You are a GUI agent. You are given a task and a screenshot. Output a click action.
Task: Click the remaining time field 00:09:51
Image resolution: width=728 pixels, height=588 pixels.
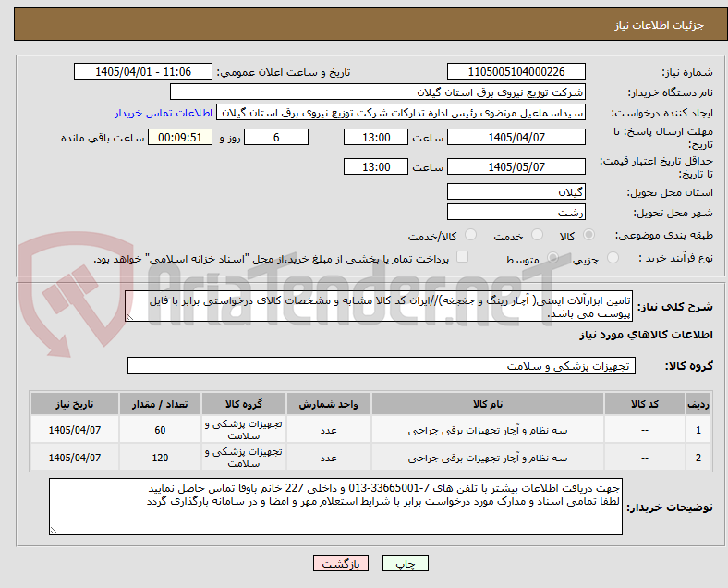click(179, 137)
